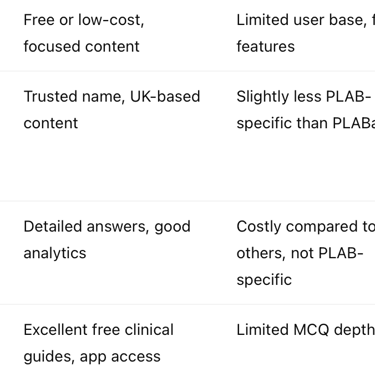
Task: Select the "Slightly less PLAB-specific" cell text
Action: point(306,110)
